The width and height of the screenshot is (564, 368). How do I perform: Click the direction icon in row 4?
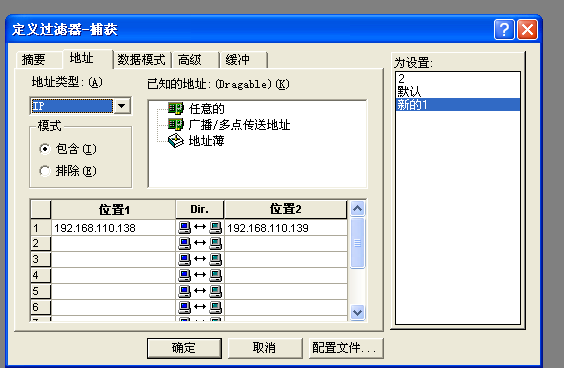[200, 276]
